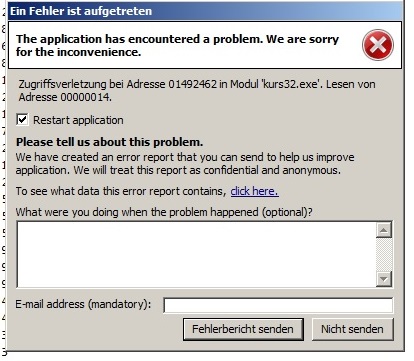Click the 'We have created an error report' paragraph

[185, 164]
